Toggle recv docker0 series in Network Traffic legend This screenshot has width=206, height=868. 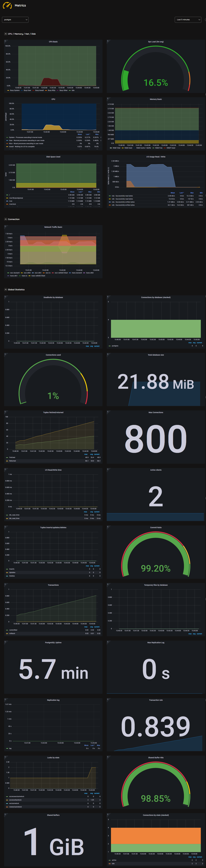coord(14,273)
